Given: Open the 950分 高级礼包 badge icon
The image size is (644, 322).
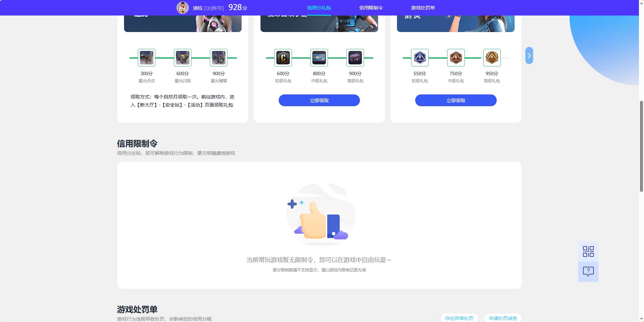Looking at the screenshot, I should pyautogui.click(x=492, y=58).
